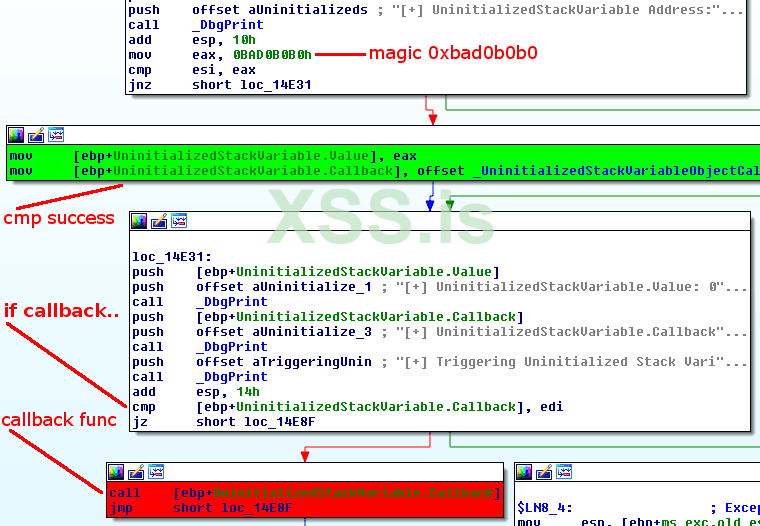Image resolution: width=760 pixels, height=526 pixels.
Task: Select the line 'push offset aUninitialize_3'
Action: tap(439, 332)
